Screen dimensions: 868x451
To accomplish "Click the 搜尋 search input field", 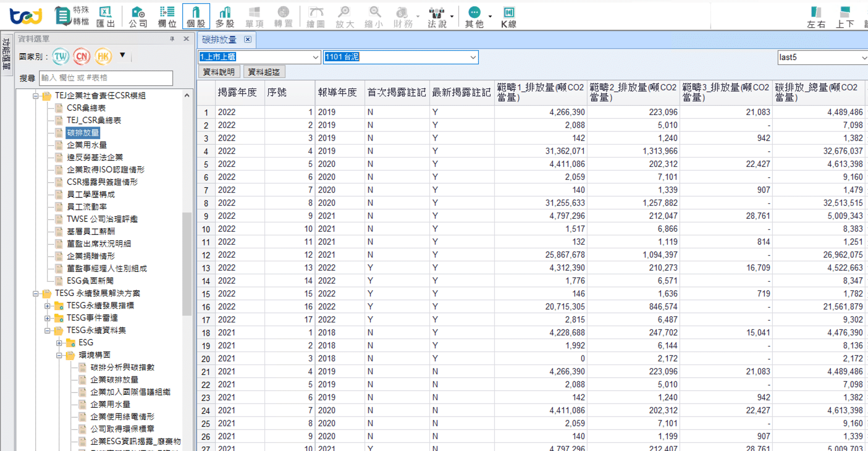I will point(106,78).
